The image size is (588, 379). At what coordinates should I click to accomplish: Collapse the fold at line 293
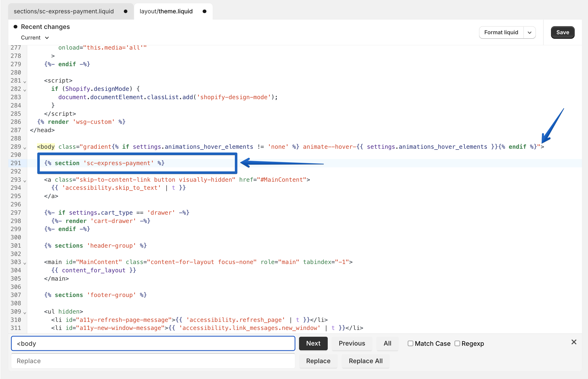tap(25, 181)
